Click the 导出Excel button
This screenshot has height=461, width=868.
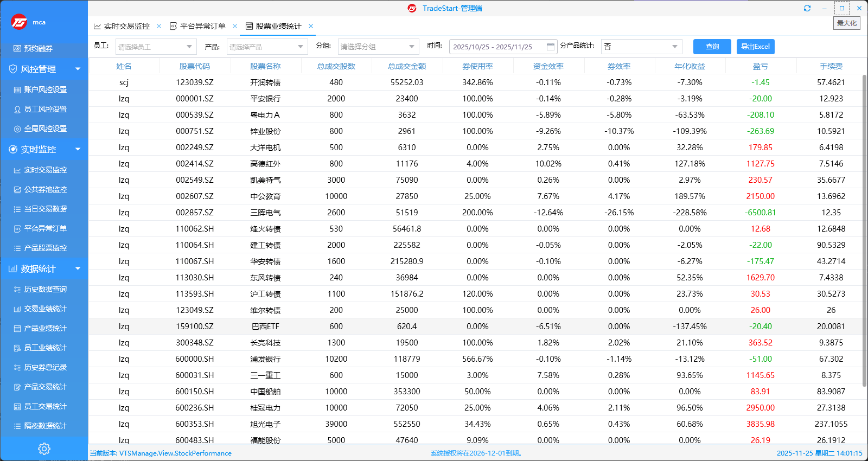755,47
